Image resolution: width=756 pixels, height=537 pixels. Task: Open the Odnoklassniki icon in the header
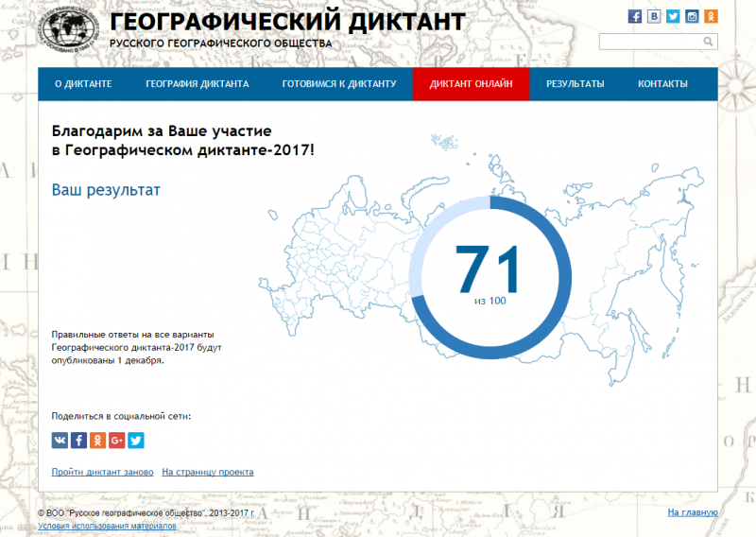click(711, 16)
